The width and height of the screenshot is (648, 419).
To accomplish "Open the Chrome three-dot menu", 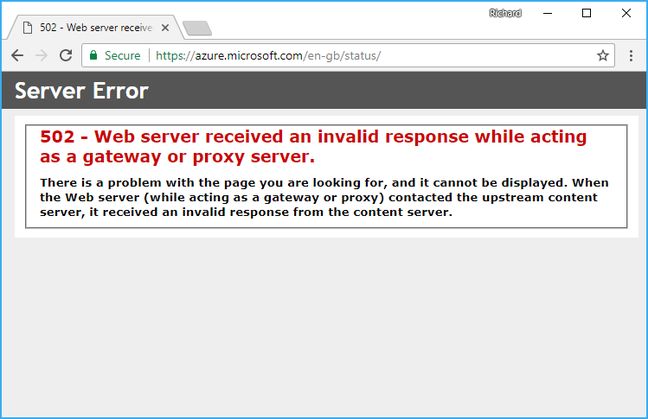I will 631,56.
